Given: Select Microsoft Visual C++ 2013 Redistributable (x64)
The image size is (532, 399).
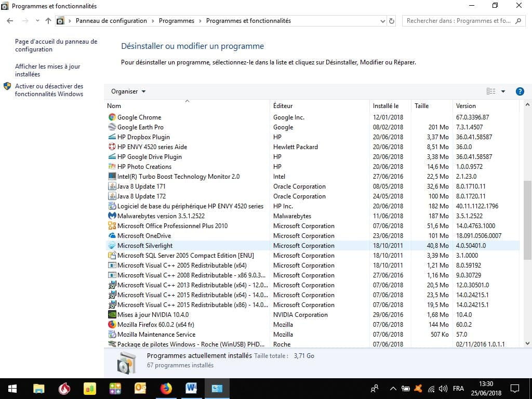Looking at the screenshot, I should [312, 285].
